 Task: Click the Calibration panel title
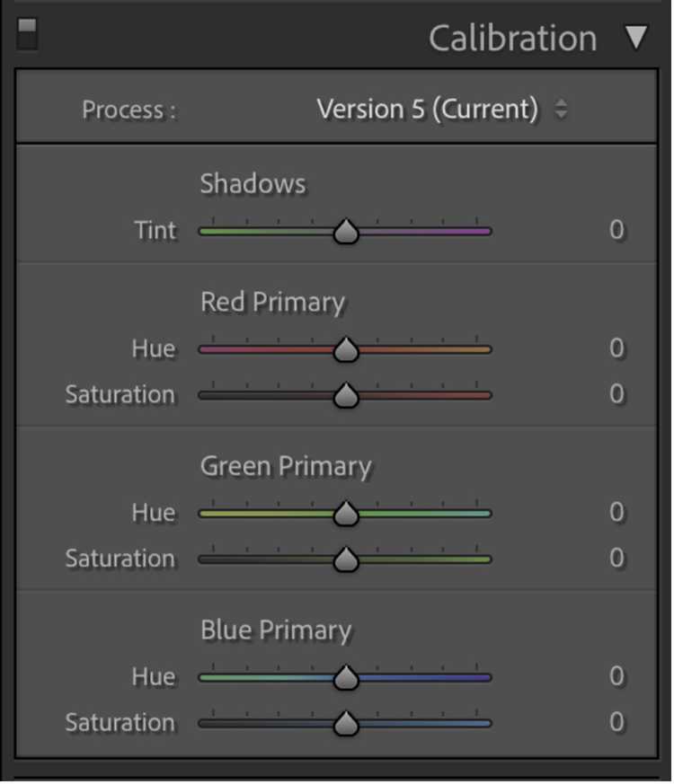512,39
